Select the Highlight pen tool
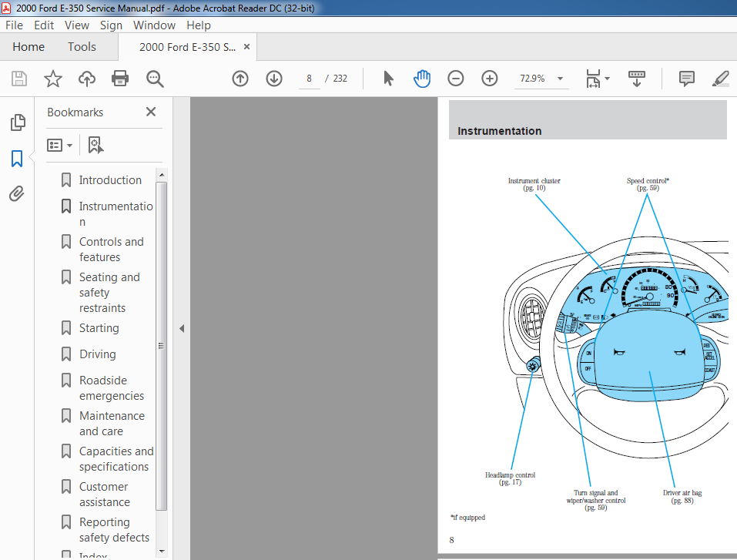737x560 pixels. pyautogui.click(x=720, y=79)
